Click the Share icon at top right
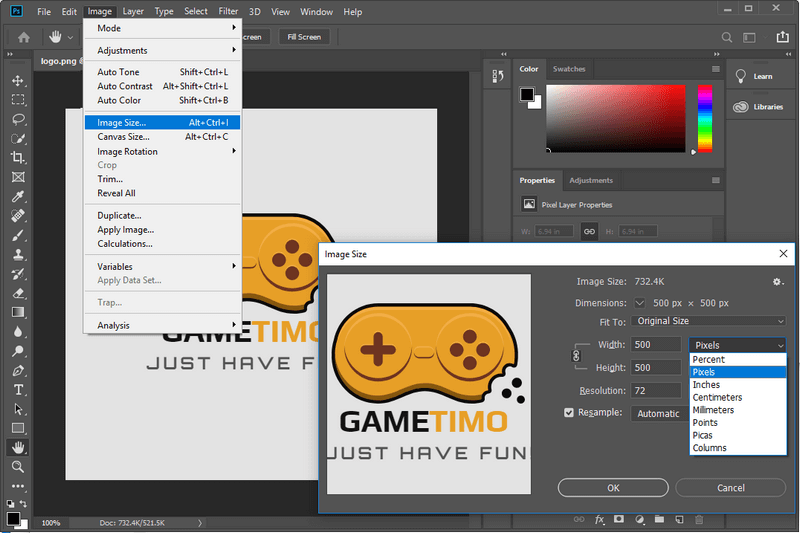 coord(782,37)
